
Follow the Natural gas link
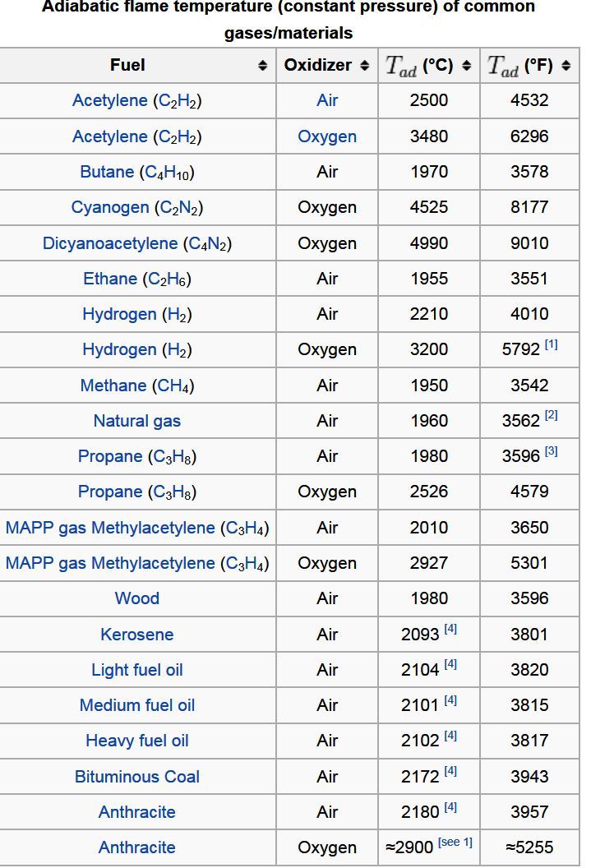click(x=136, y=421)
